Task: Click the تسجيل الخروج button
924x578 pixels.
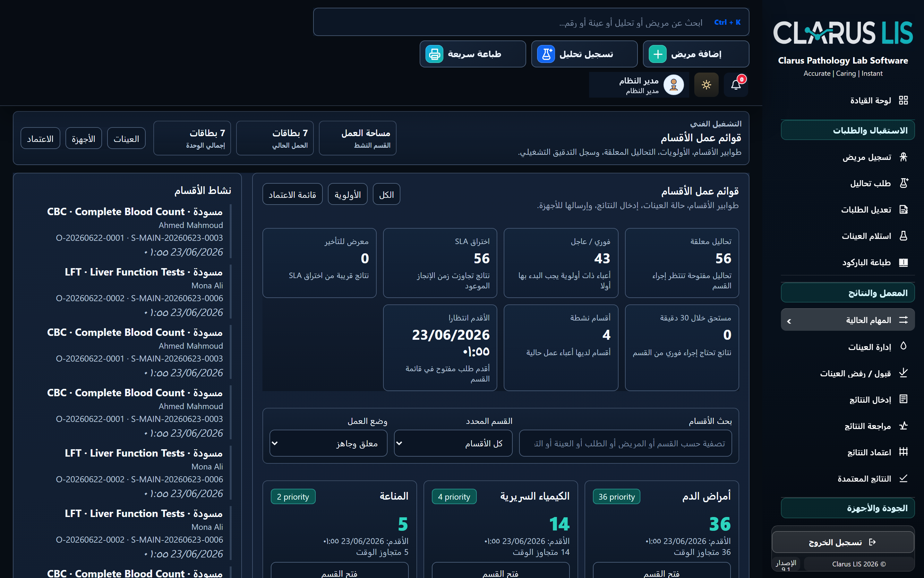Action: [843, 542]
